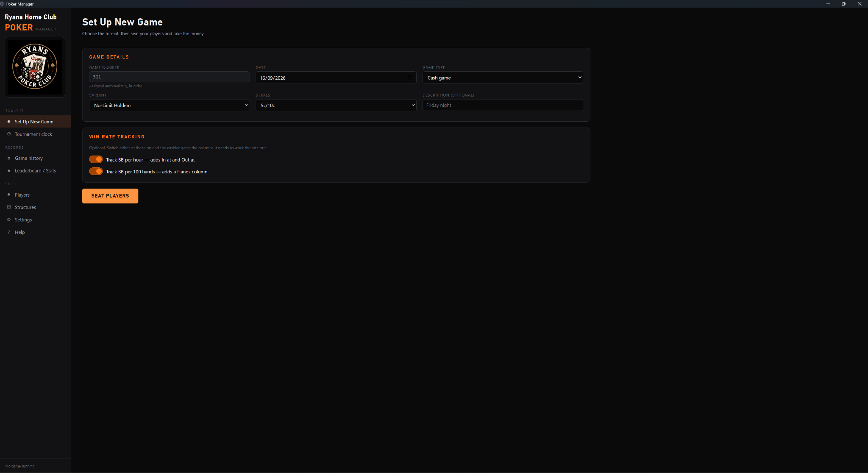
Task: Click the spade icon beside Set Up New Game
Action: tap(9, 122)
